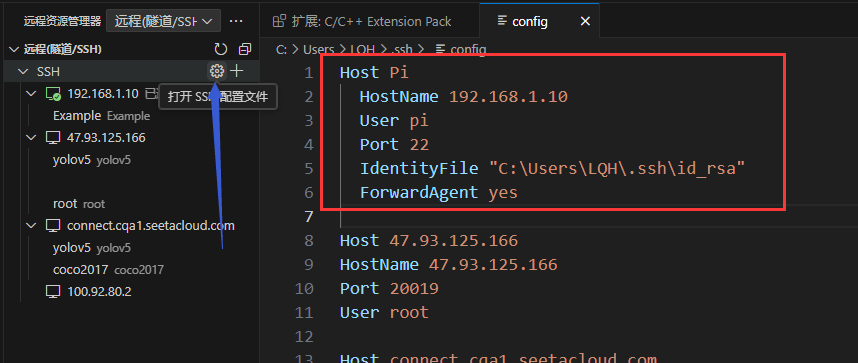This screenshot has width=858, height=363.
Task: Refresh the remote explorer list
Action: click(221, 50)
